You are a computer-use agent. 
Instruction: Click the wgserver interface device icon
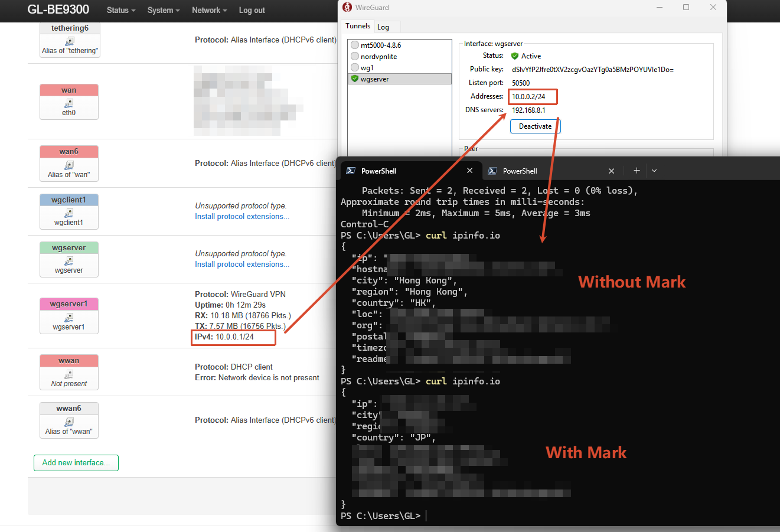pos(69,261)
